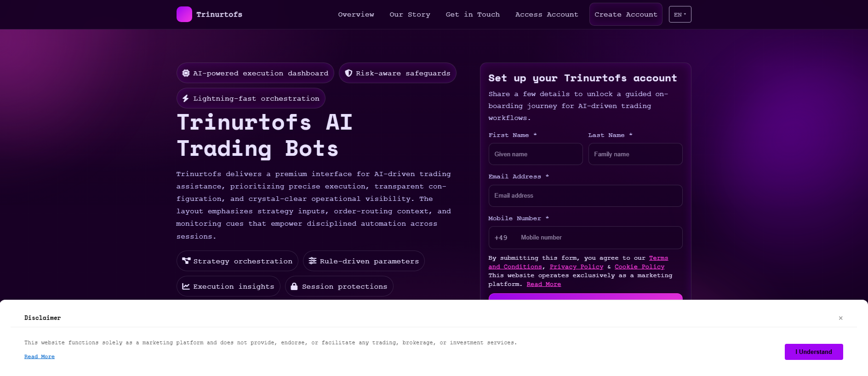Click the Risk-aware safeguards label

[403, 73]
